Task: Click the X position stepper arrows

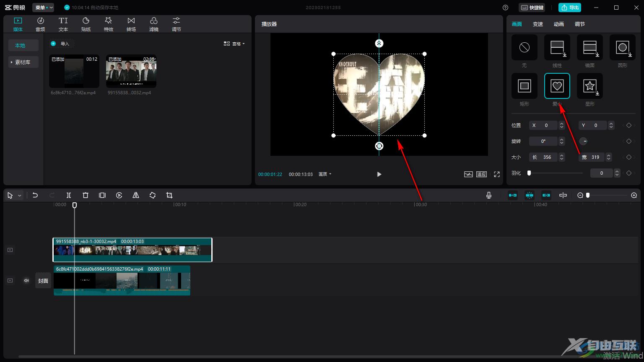Action: 562,125
